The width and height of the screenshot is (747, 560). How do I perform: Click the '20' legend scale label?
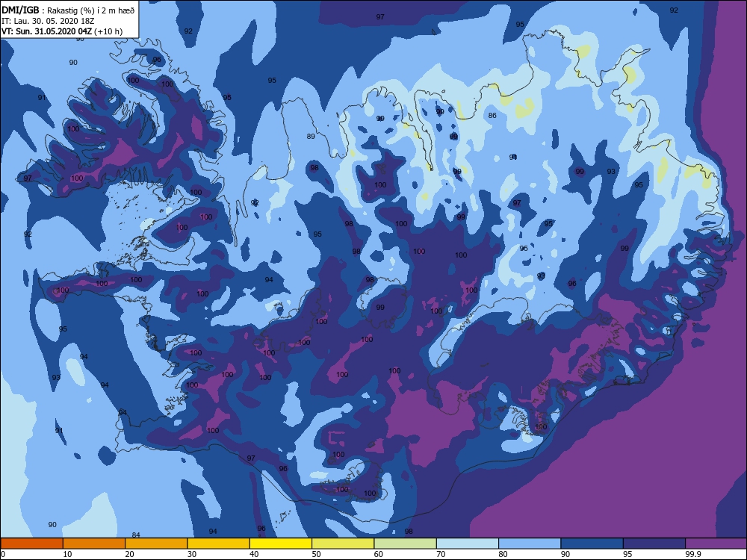[x=129, y=554]
